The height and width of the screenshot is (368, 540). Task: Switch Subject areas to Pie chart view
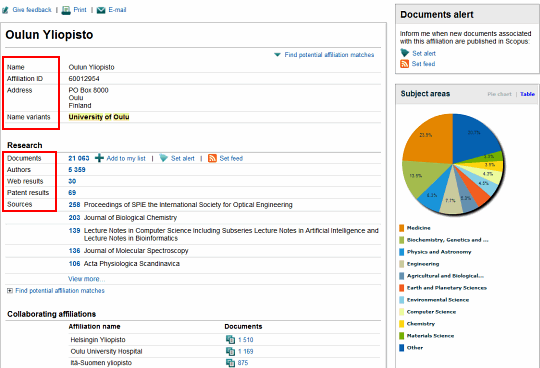pyautogui.click(x=499, y=94)
